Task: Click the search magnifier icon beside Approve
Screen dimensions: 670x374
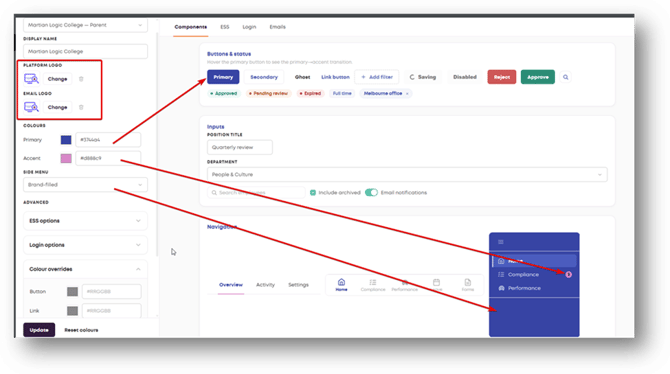Action: 565,77
